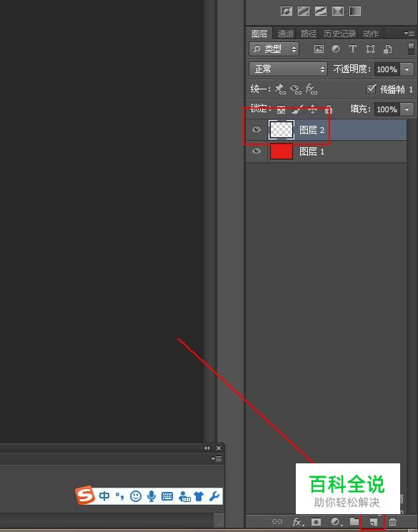The width and height of the screenshot is (418, 532).
Task: Lock layer position with move icon
Action: pos(312,109)
